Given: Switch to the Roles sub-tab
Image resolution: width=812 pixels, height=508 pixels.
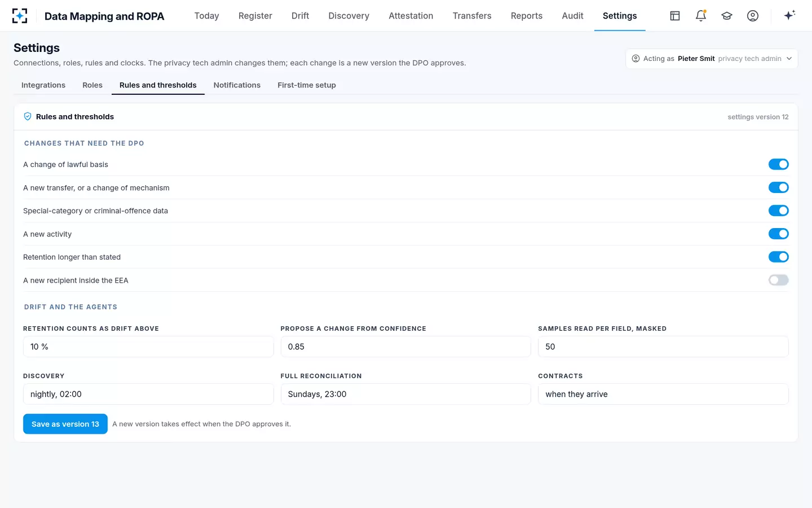Looking at the screenshot, I should pos(92,85).
